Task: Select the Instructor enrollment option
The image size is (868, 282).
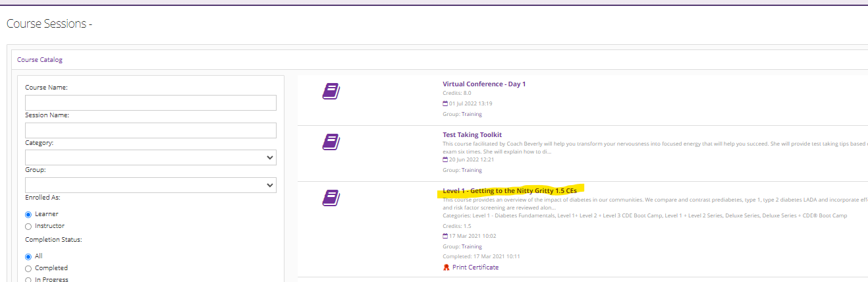Action: pyautogui.click(x=28, y=226)
